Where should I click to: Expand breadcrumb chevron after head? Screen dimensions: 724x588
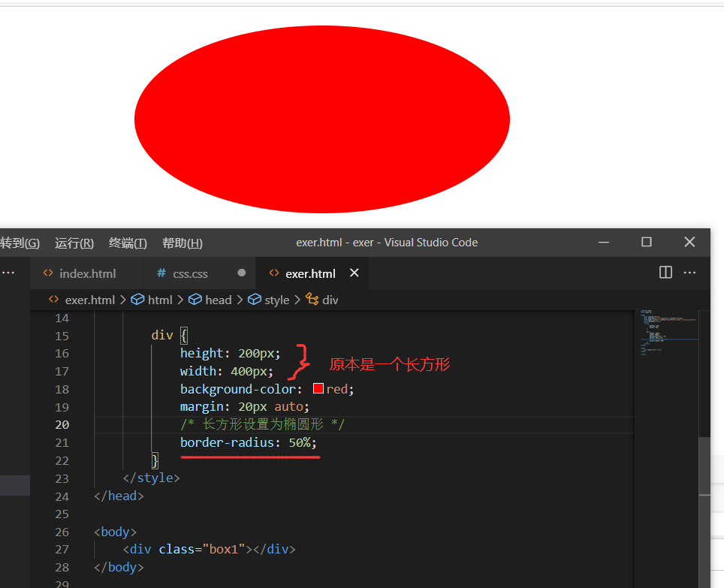(x=240, y=300)
